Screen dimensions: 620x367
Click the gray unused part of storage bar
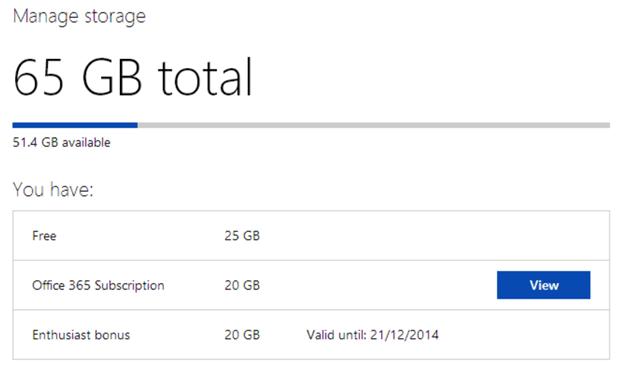[x=374, y=125]
